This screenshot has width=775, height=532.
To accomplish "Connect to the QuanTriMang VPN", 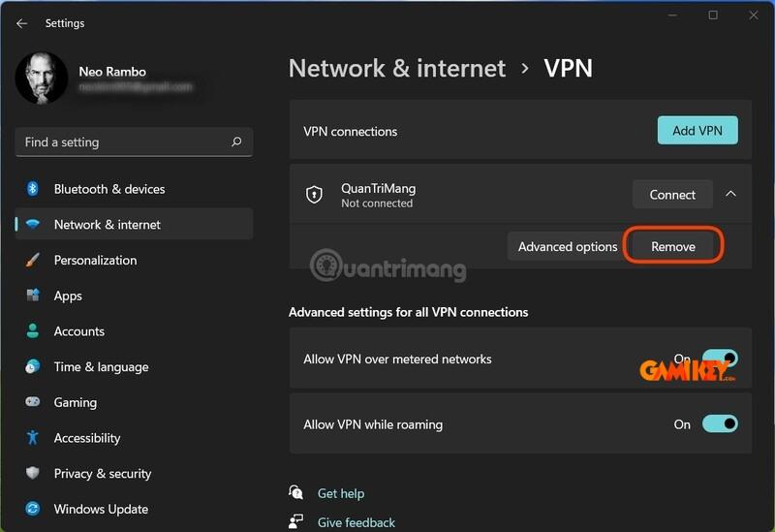I will 672,195.
